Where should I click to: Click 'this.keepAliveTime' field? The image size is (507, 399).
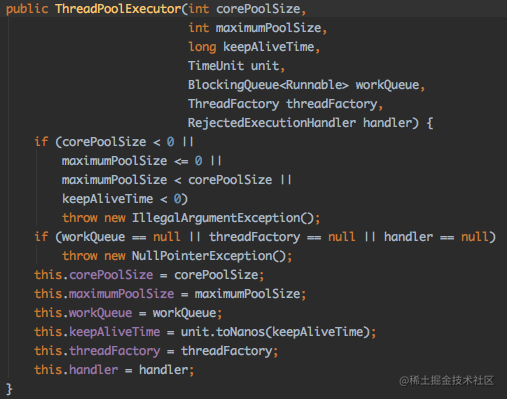tap(97, 332)
